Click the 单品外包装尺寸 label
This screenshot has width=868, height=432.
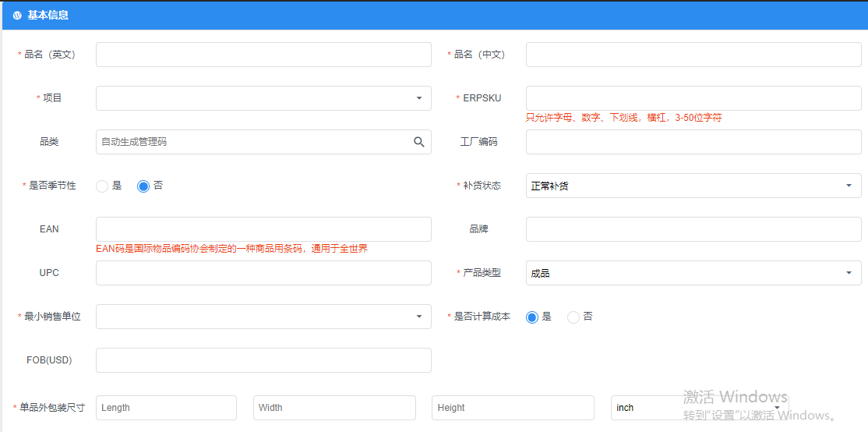coord(52,408)
